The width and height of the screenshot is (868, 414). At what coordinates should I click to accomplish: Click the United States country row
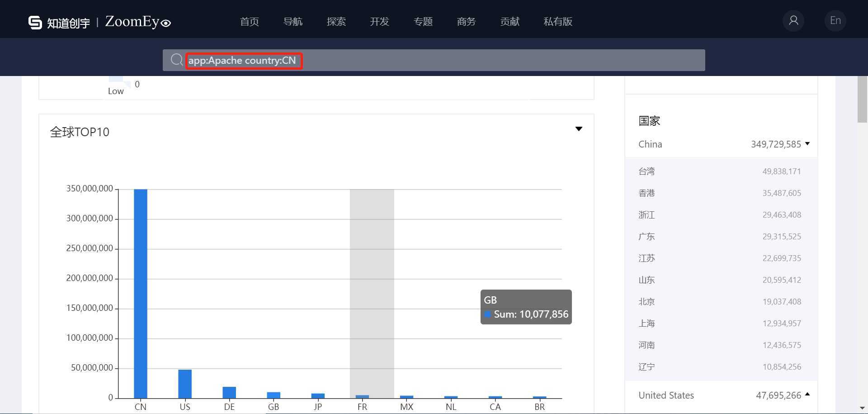point(721,395)
